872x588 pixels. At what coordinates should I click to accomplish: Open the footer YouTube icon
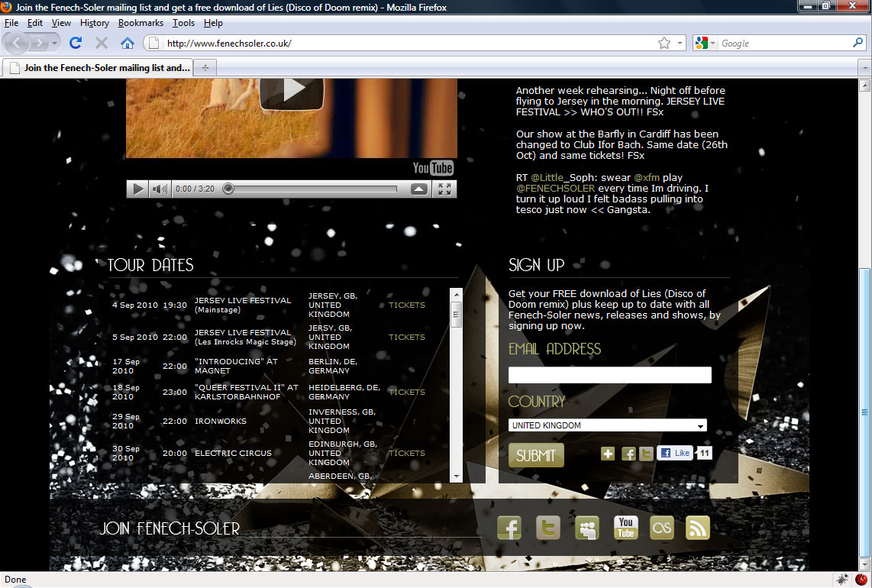625,528
